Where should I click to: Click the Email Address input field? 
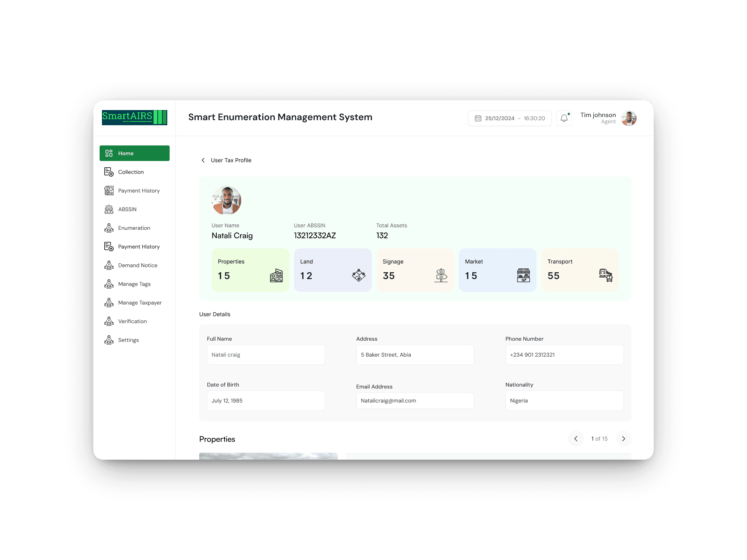[415, 401]
